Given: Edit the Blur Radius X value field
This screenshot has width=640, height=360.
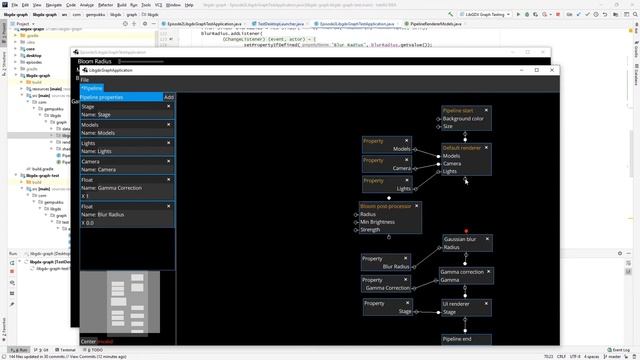Looking at the screenshot, I should click(127, 223).
